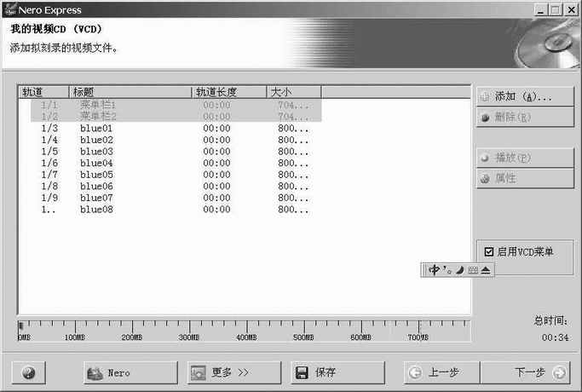This screenshot has width=582, height=392.
Task: Click the 轨道长度 column header
Action: pyautogui.click(x=229, y=92)
